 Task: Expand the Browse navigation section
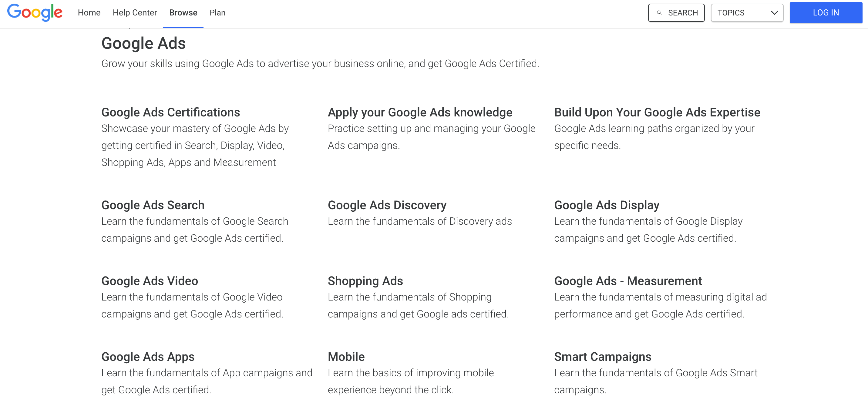183,12
